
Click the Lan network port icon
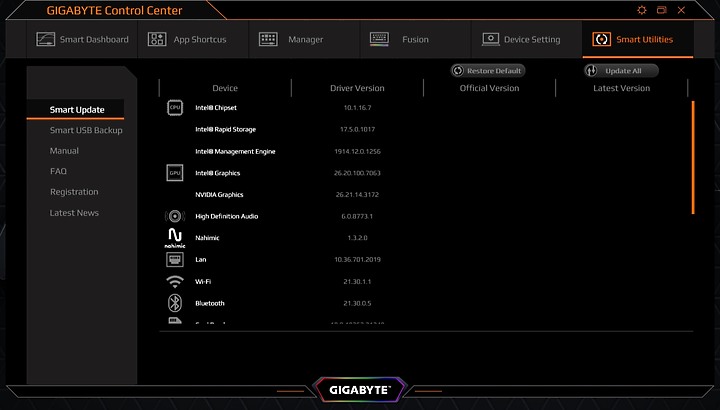pos(175,259)
